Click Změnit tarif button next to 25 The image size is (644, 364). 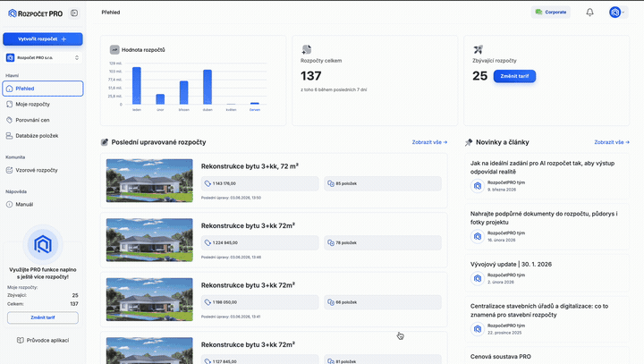click(514, 76)
